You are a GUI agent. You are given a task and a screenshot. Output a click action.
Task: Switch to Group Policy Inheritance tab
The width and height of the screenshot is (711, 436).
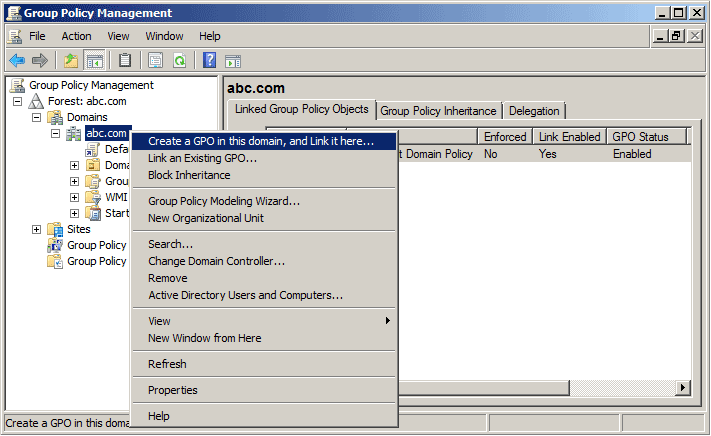[438, 111]
